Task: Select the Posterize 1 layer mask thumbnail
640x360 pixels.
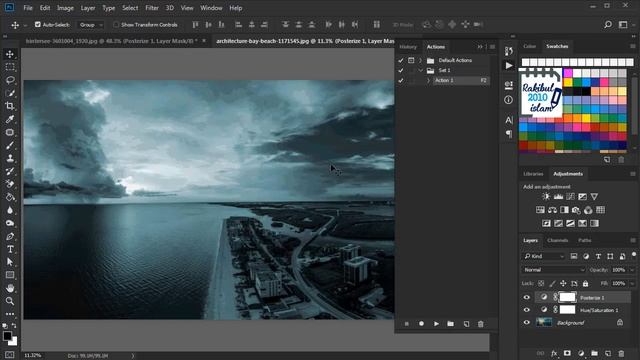Action: click(x=567, y=297)
